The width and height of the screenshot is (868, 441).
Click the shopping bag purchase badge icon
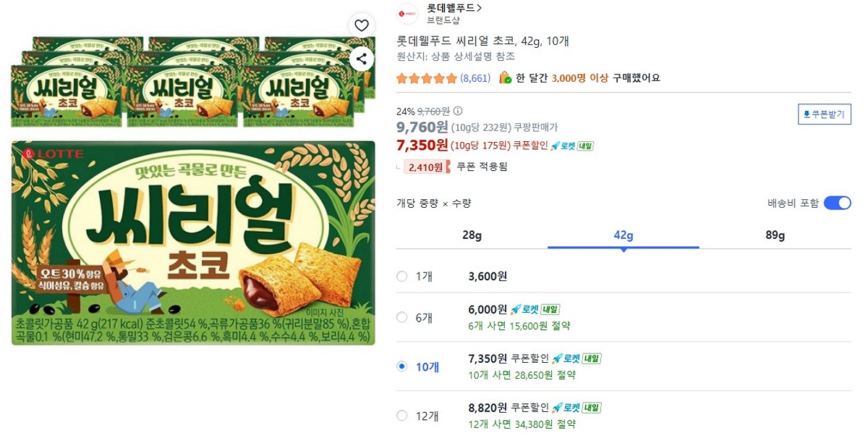click(506, 77)
